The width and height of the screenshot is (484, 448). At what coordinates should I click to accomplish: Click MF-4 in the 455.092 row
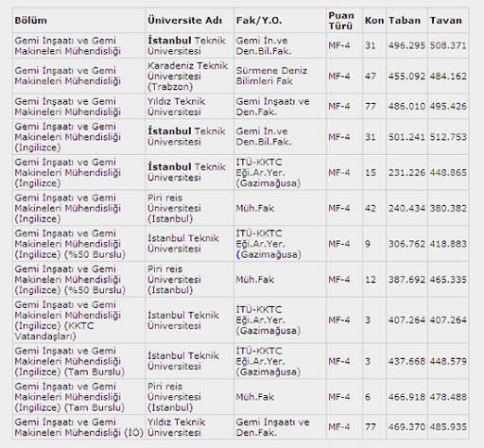pos(339,77)
